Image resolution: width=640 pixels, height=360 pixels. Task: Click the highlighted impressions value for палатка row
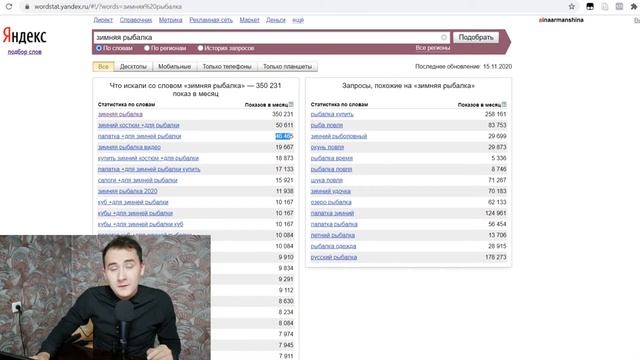284,136
